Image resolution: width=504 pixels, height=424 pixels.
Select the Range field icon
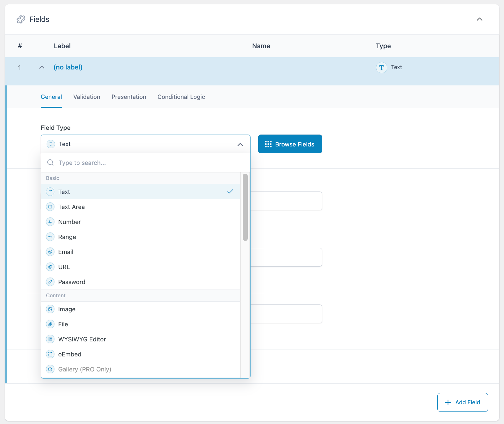(50, 237)
